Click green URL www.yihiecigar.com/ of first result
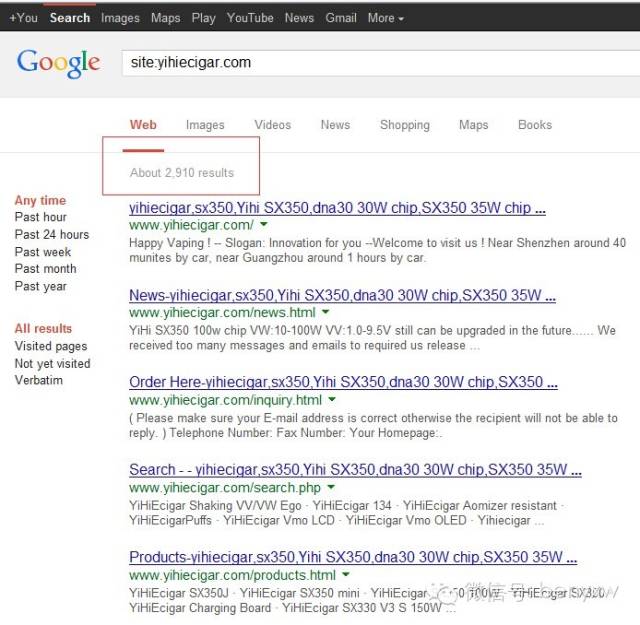This screenshot has height=625, width=640. point(191,225)
